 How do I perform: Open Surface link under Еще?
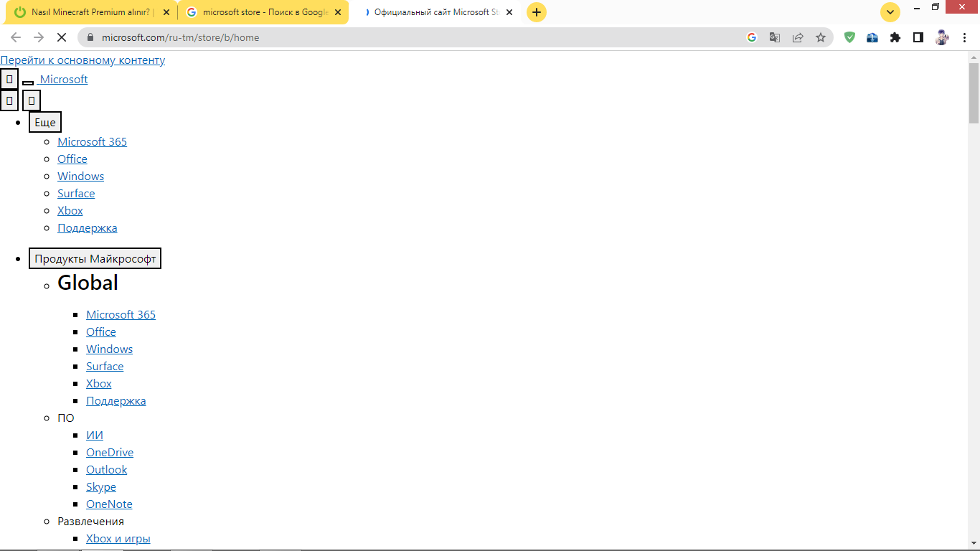click(x=76, y=194)
